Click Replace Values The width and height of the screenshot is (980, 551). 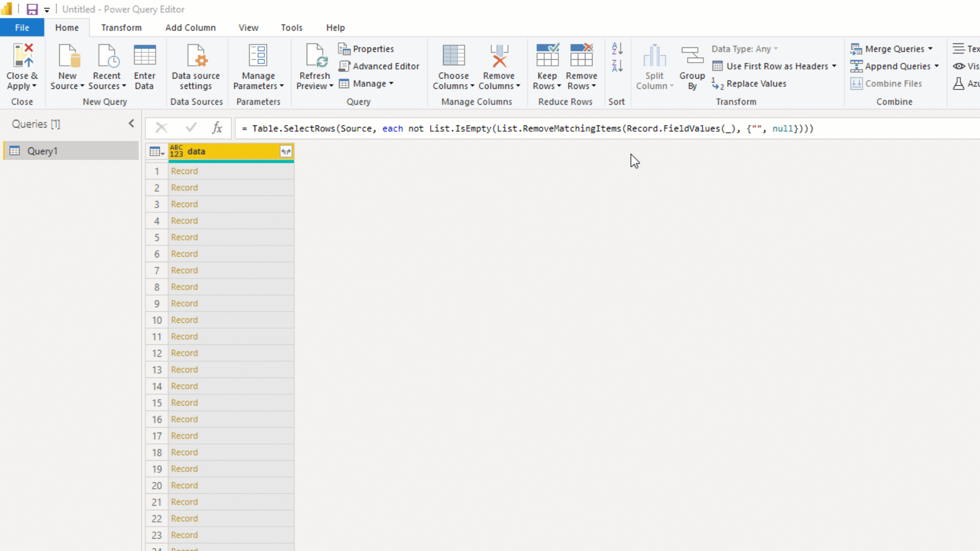755,84
